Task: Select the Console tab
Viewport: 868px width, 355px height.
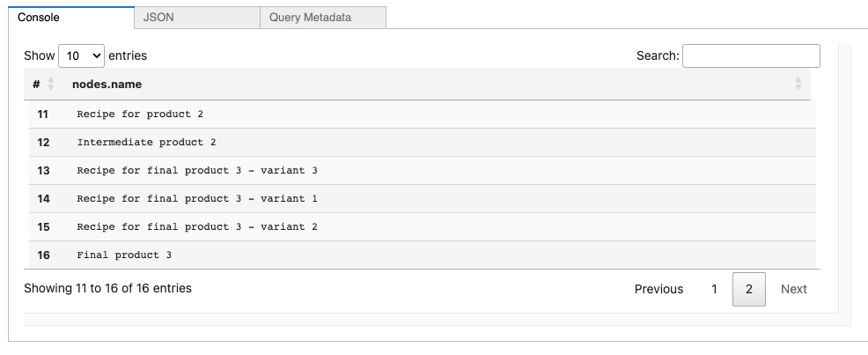Action: coord(71,17)
